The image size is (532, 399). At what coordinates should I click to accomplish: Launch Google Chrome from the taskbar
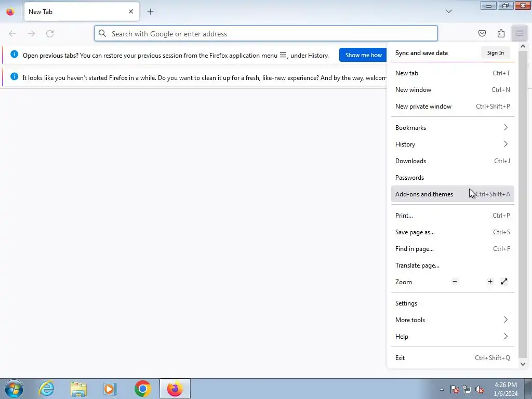click(x=142, y=389)
